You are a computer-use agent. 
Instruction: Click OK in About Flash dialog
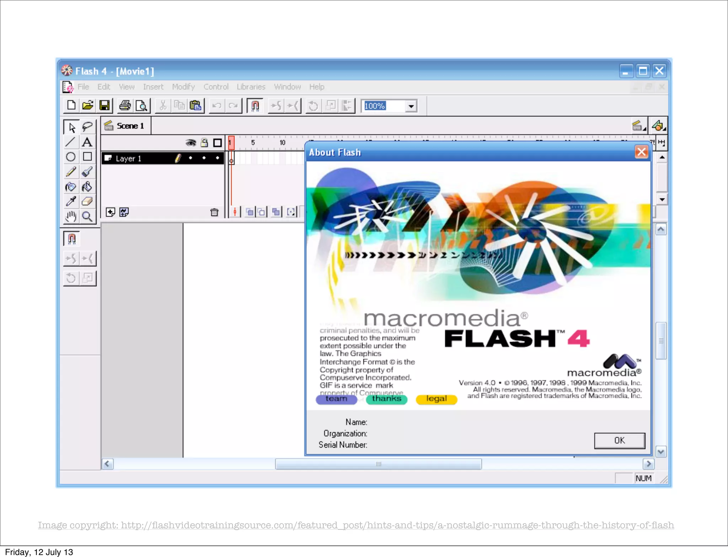click(x=620, y=441)
